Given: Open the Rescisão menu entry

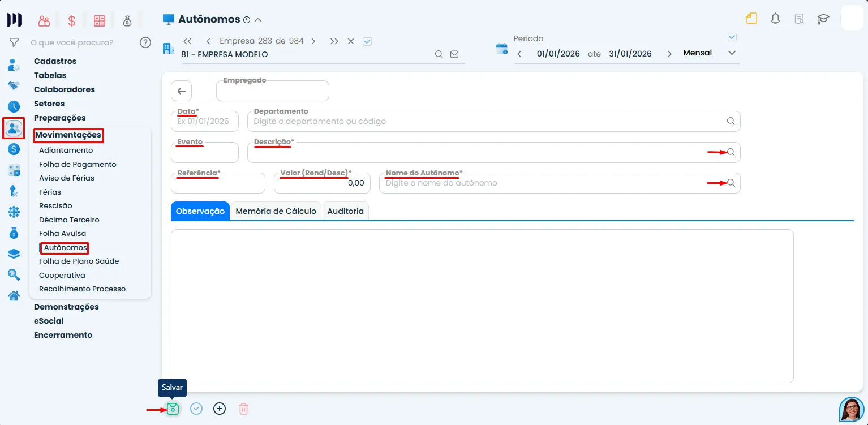Looking at the screenshot, I should (x=55, y=205).
